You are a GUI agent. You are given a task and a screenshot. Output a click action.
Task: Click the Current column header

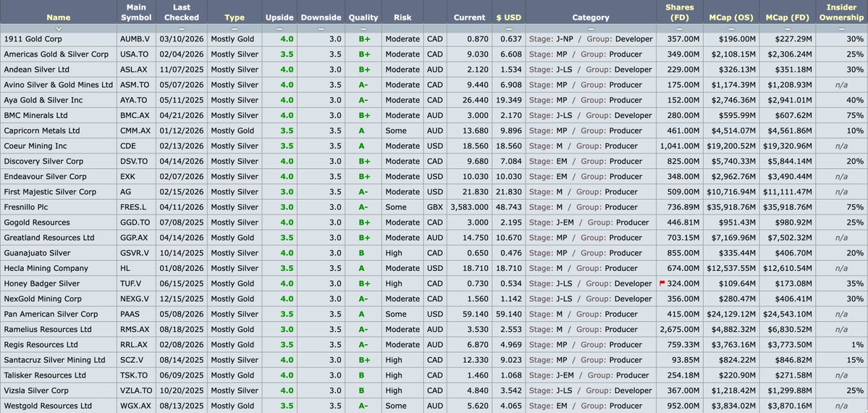pyautogui.click(x=469, y=17)
